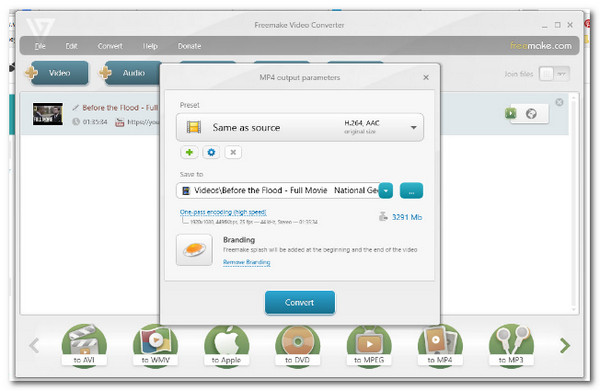Open the Edit menu
Image resolution: width=600 pixels, height=391 pixels.
pos(71,46)
